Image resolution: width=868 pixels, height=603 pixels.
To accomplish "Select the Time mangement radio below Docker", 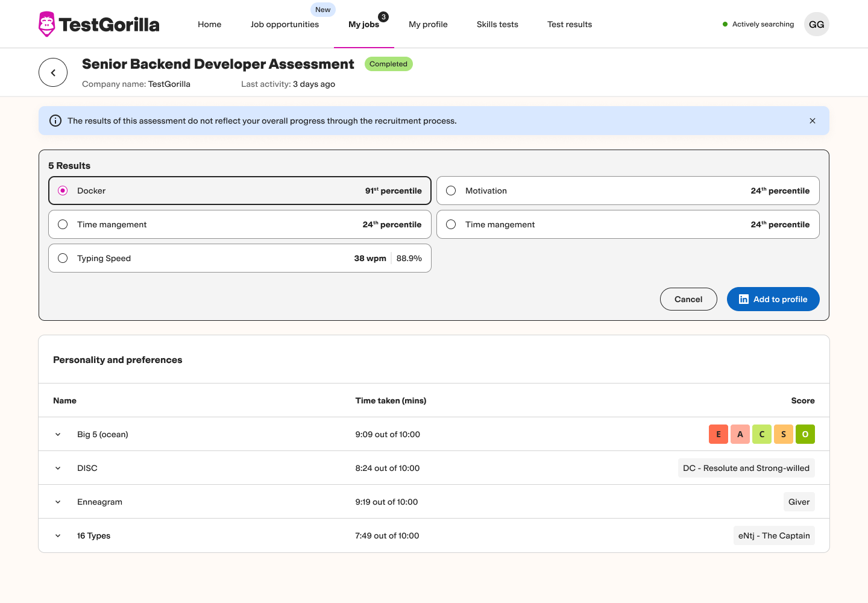I will [x=63, y=224].
